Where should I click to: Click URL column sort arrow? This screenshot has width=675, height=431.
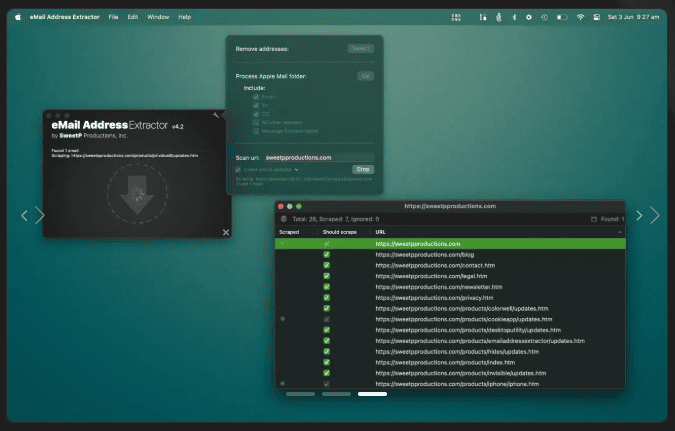click(620, 232)
